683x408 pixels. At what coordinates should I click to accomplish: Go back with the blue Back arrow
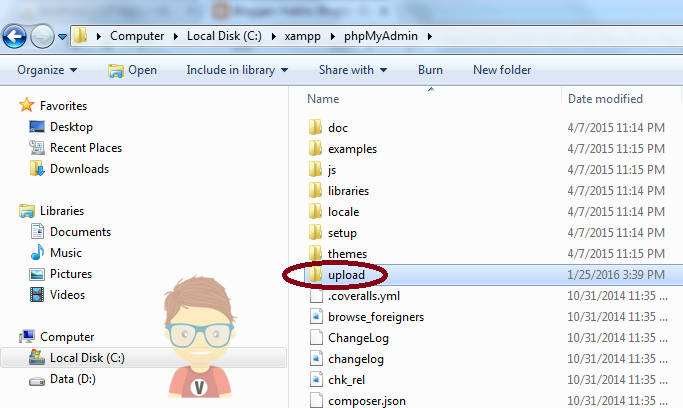tap(14, 37)
